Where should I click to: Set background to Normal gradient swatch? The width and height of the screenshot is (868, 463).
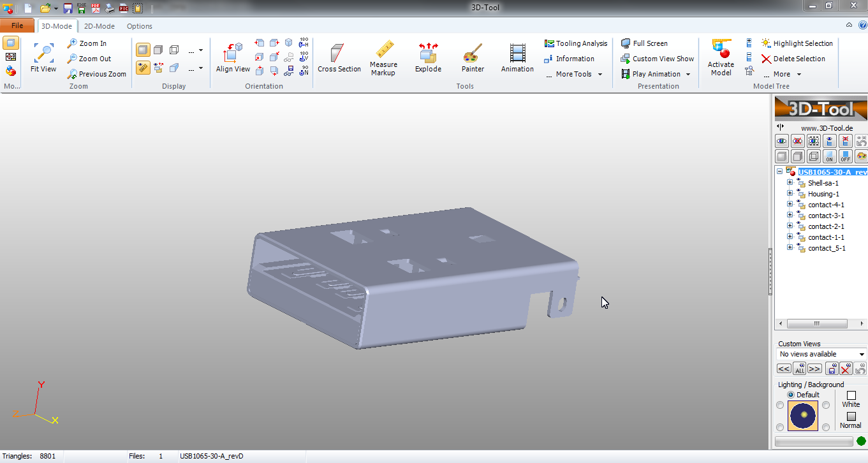(x=851, y=416)
